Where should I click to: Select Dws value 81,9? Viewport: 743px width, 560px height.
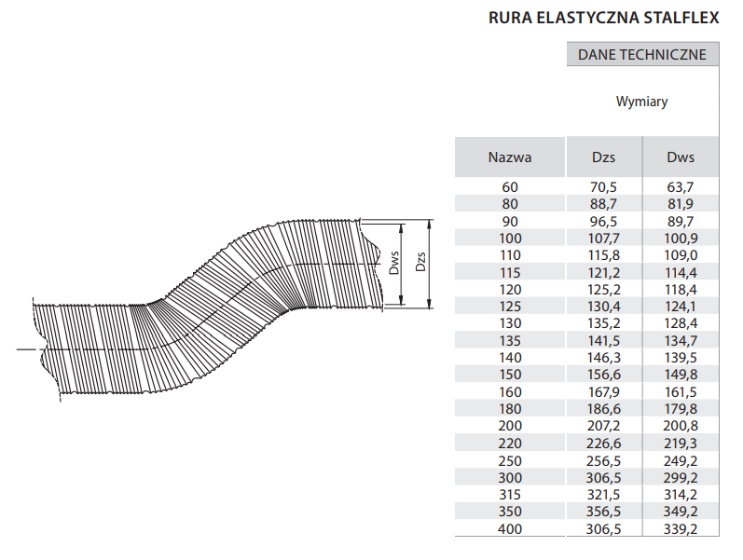click(681, 204)
